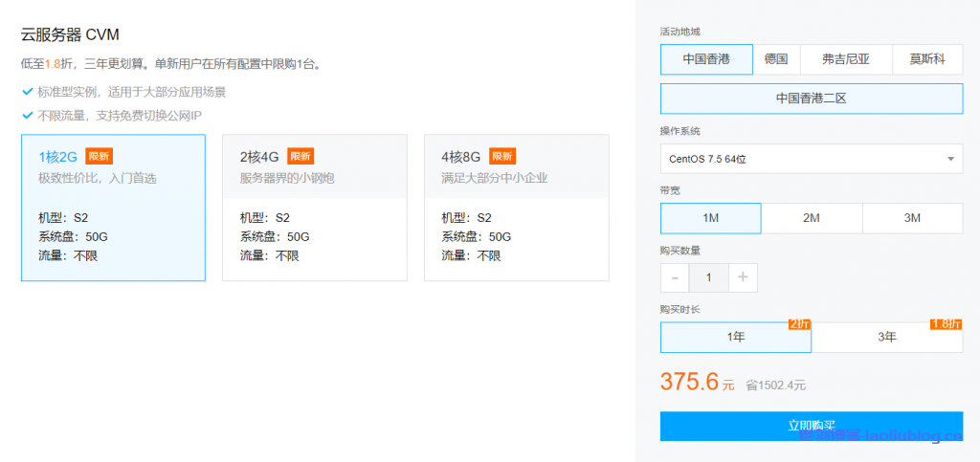This screenshot has height=462, width=980.
Task: Click the 1.8折 discount badge on 3年
Action: (x=947, y=324)
